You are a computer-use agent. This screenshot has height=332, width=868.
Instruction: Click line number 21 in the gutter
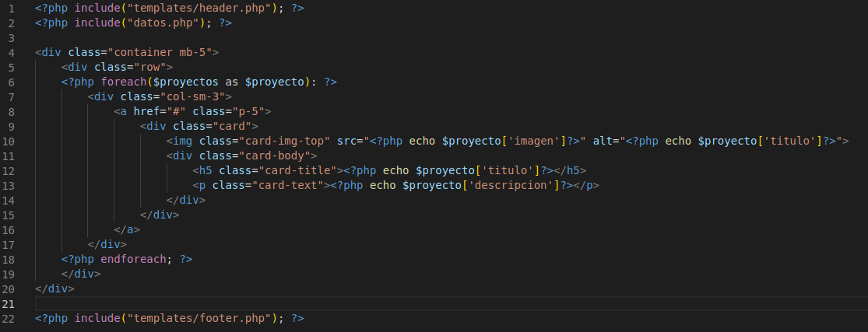click(9, 303)
